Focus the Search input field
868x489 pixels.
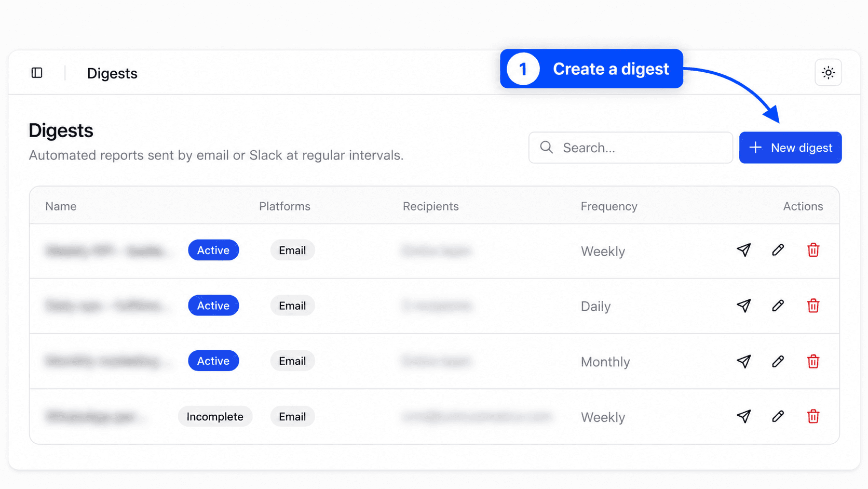[630, 148]
